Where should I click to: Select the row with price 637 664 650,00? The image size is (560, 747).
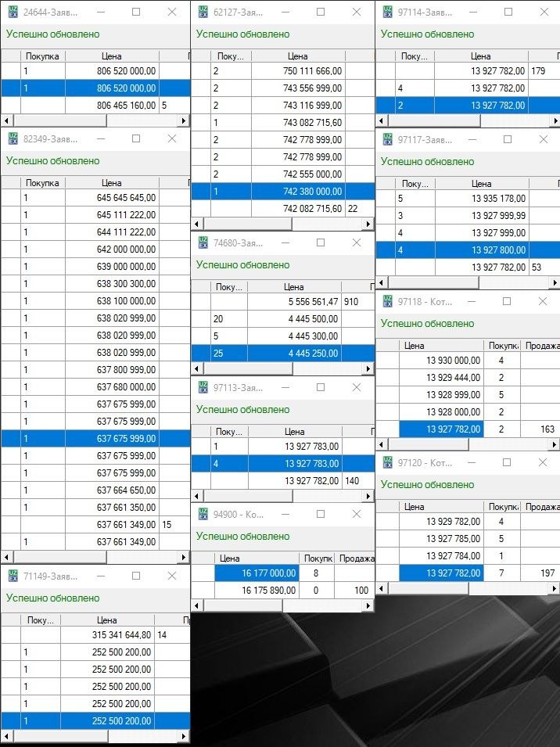(95, 490)
